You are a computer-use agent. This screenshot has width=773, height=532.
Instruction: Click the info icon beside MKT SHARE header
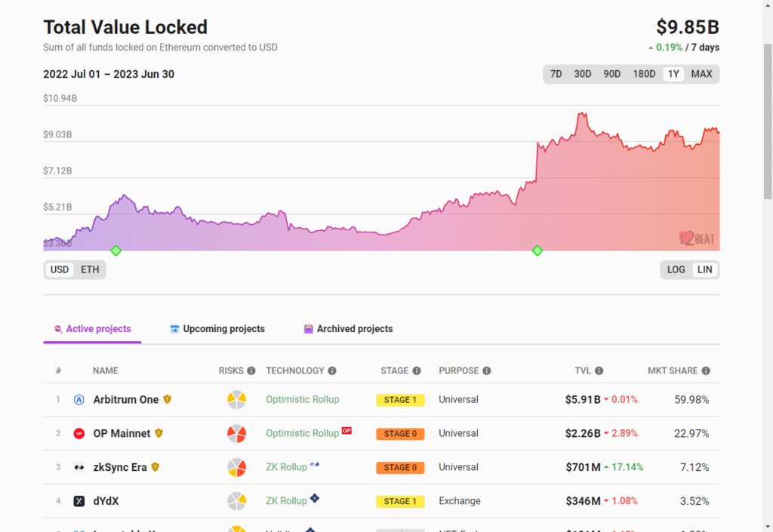(x=706, y=371)
